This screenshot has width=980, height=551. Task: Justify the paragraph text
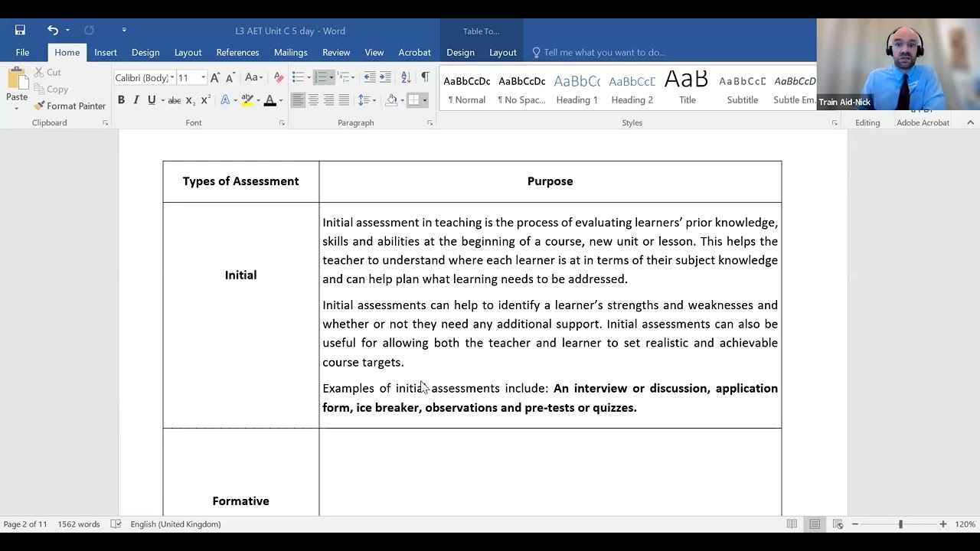[x=344, y=100]
